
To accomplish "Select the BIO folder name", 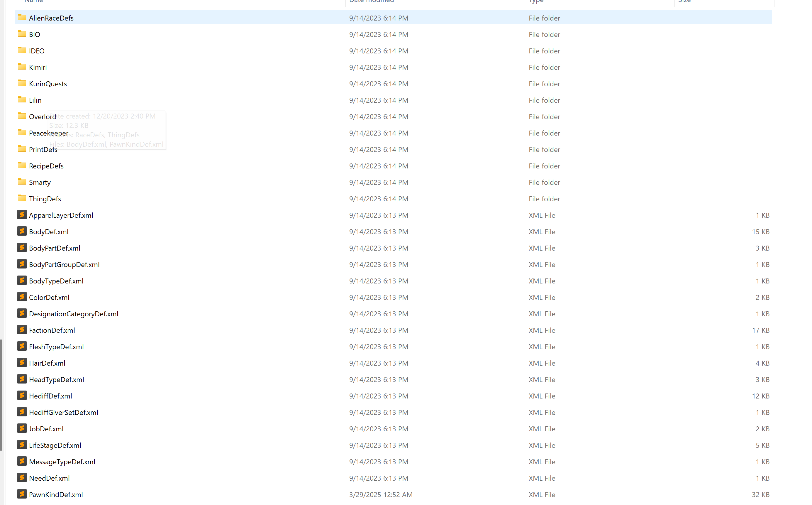I will [x=34, y=34].
